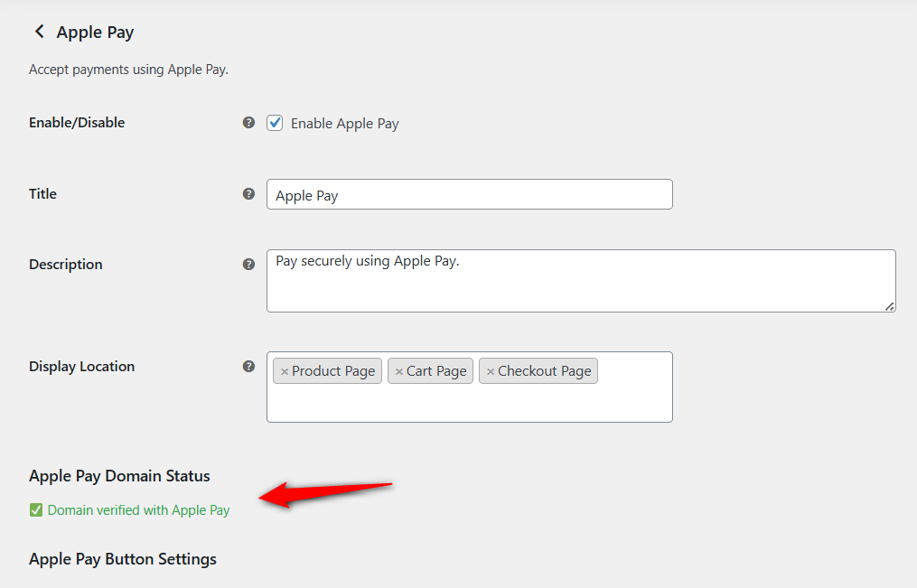917x588 pixels.
Task: Click into the Title input field
Action: pos(470,194)
